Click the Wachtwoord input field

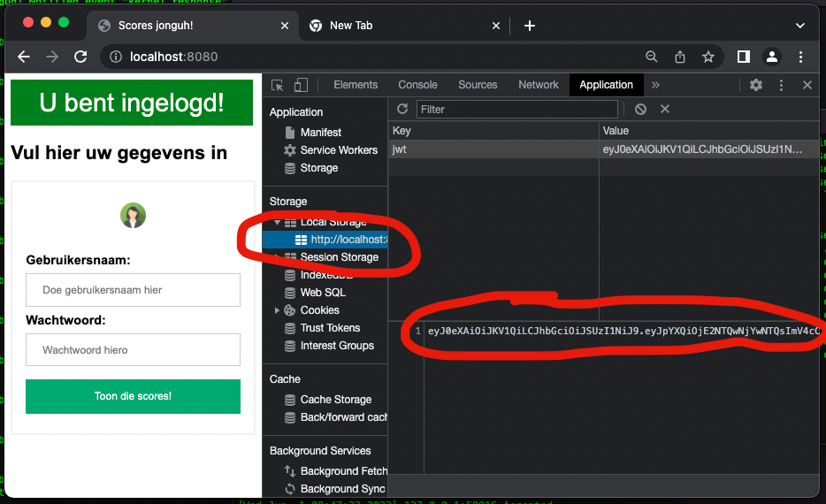pyautogui.click(x=133, y=350)
